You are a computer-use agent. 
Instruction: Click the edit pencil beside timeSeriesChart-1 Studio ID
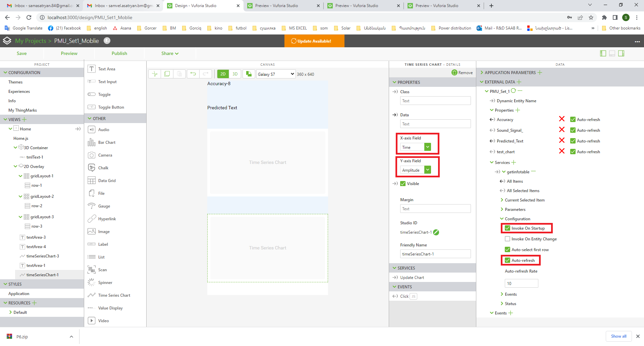[436, 232]
